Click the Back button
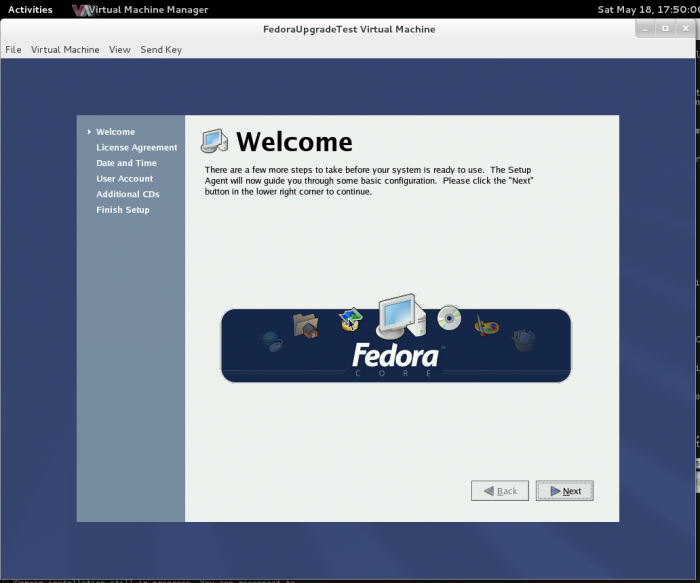 pos(500,491)
